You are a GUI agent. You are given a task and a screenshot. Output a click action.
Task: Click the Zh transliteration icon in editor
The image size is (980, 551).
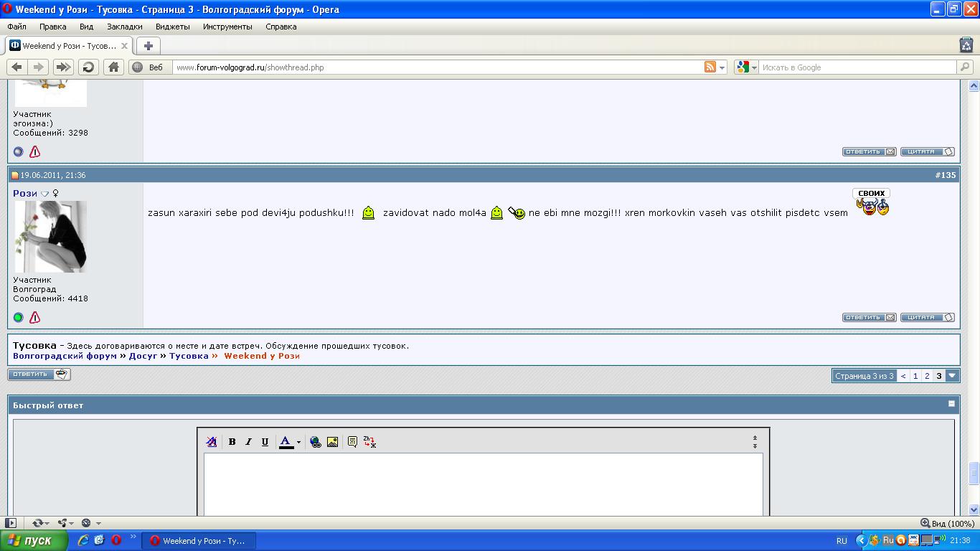pyautogui.click(x=369, y=442)
